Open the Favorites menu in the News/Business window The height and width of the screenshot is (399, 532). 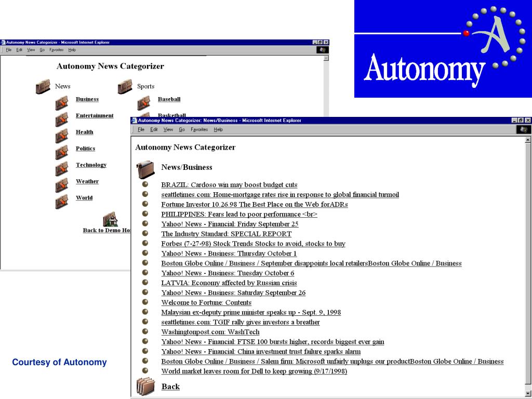pyautogui.click(x=199, y=129)
